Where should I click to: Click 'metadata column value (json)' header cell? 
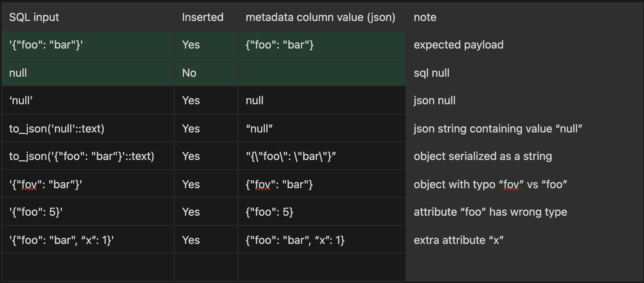[320, 17]
